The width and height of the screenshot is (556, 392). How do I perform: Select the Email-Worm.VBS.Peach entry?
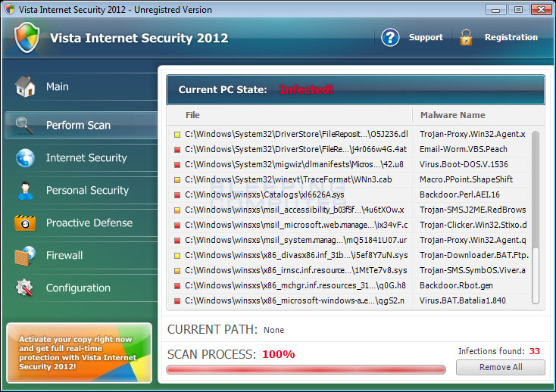(463, 149)
